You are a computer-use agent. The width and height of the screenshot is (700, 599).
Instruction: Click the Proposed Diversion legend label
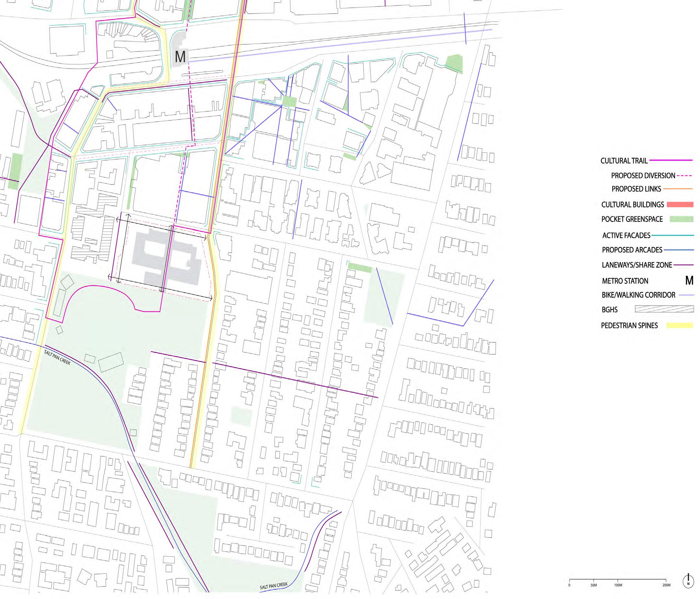643,176
